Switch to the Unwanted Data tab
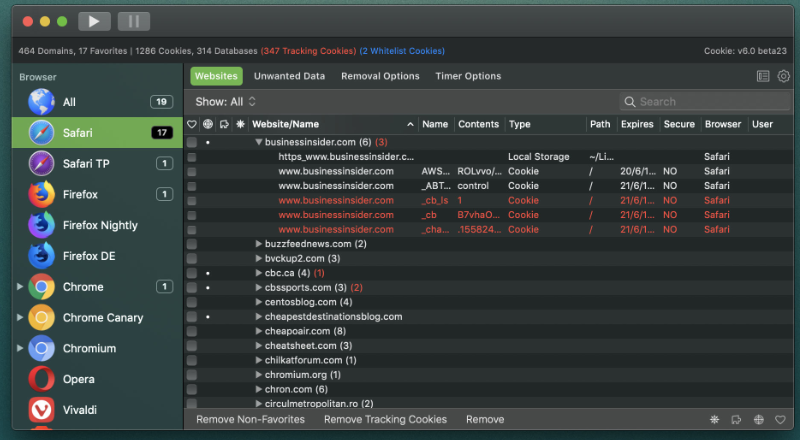The width and height of the screenshot is (800, 440). 289,76
